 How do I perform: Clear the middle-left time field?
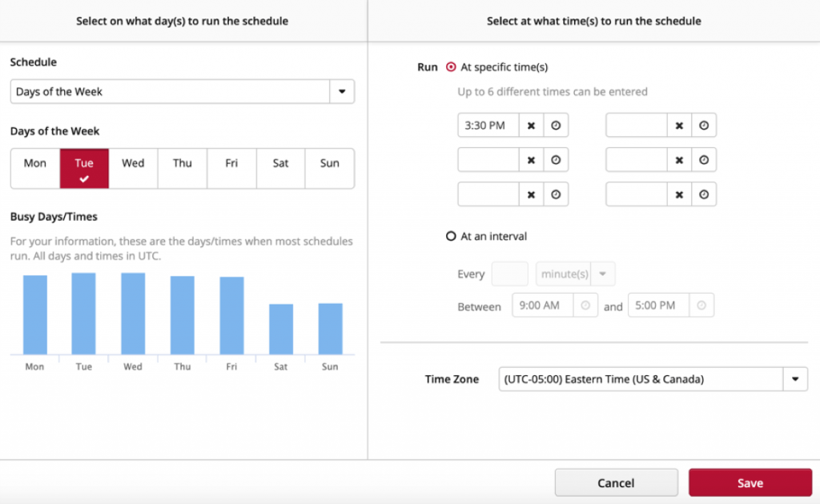(x=531, y=160)
